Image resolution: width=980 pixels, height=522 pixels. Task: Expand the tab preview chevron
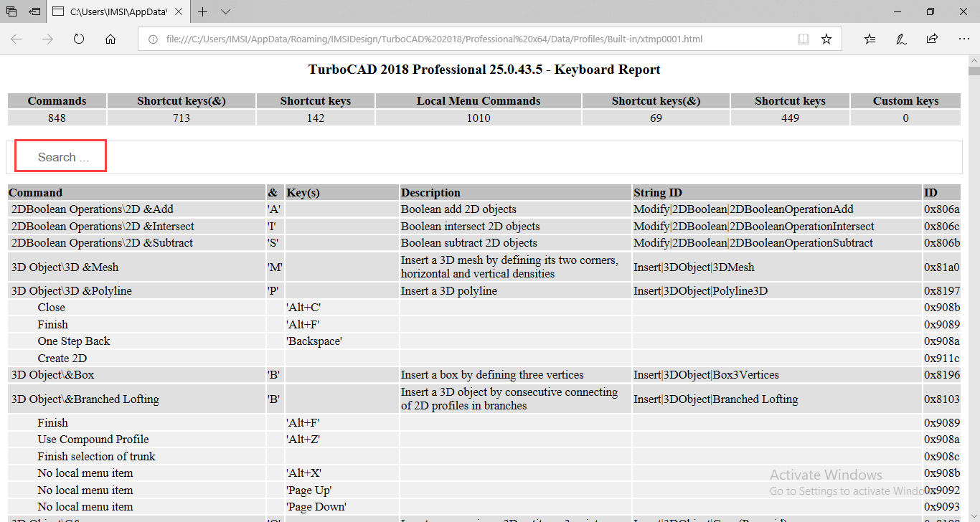coord(225,11)
